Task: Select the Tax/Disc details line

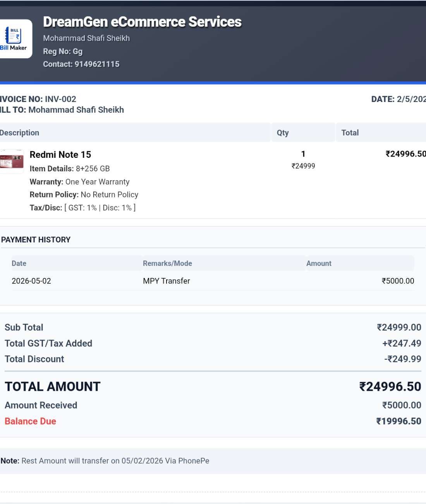Action: (x=82, y=208)
